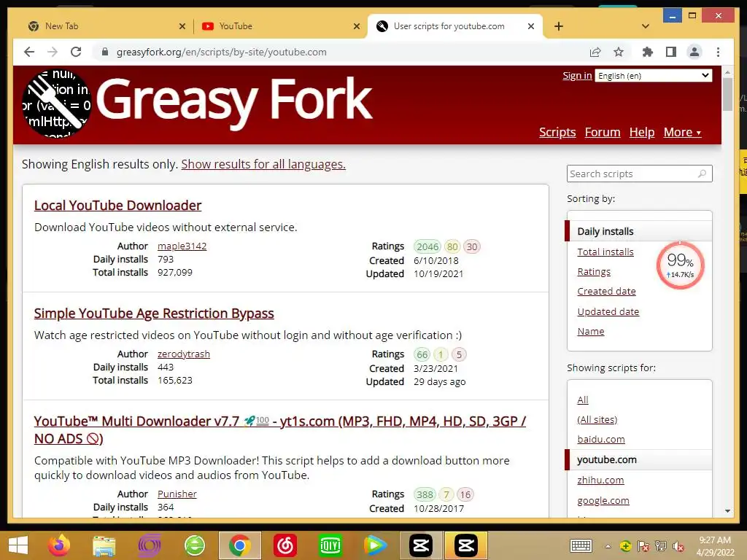Sort by Created date

pos(606,292)
